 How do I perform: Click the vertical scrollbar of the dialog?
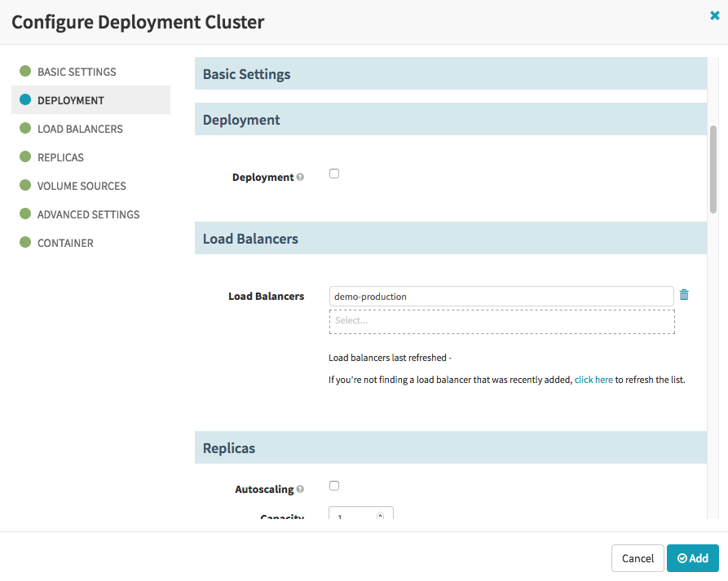tap(713, 169)
